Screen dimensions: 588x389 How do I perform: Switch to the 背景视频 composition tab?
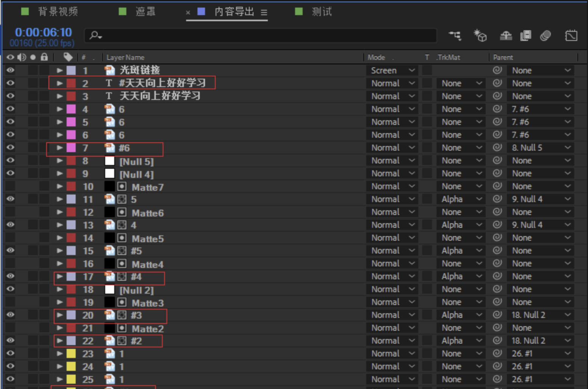click(x=58, y=12)
